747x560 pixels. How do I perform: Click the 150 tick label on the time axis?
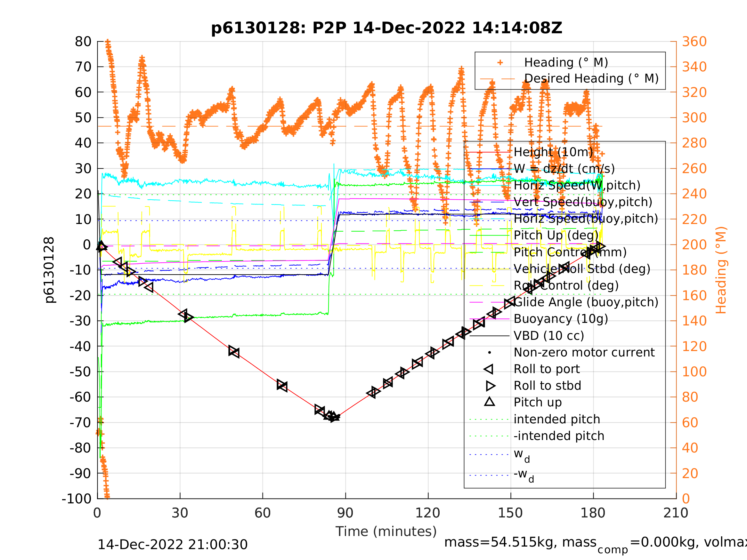tap(510, 513)
